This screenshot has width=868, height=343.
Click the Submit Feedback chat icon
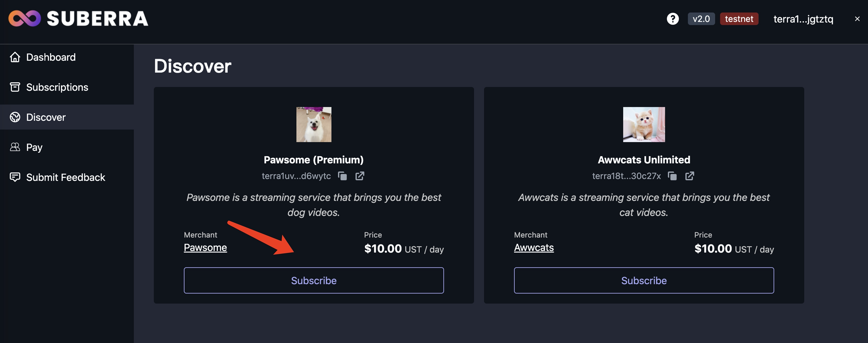click(15, 177)
